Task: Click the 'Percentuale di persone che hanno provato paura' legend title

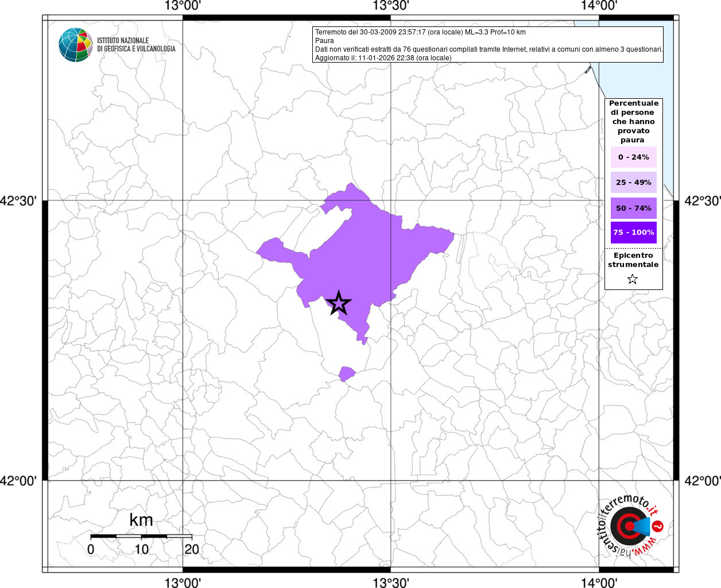Action: (x=634, y=122)
